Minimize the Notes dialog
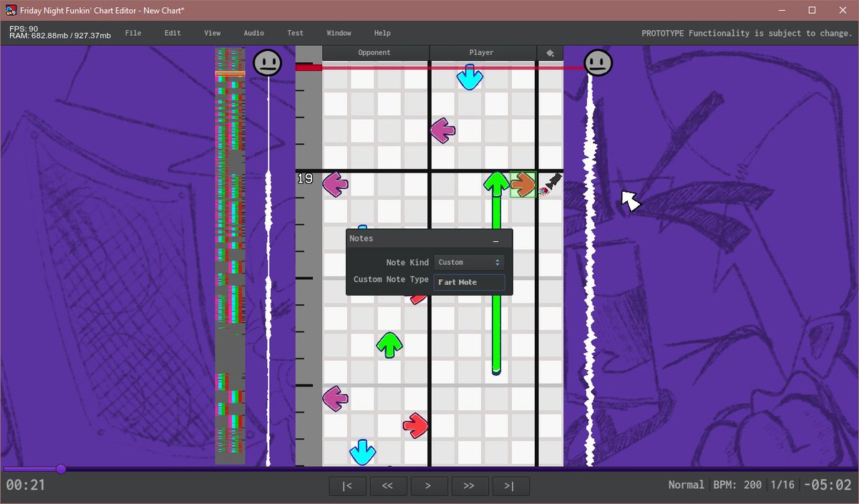 coord(496,240)
